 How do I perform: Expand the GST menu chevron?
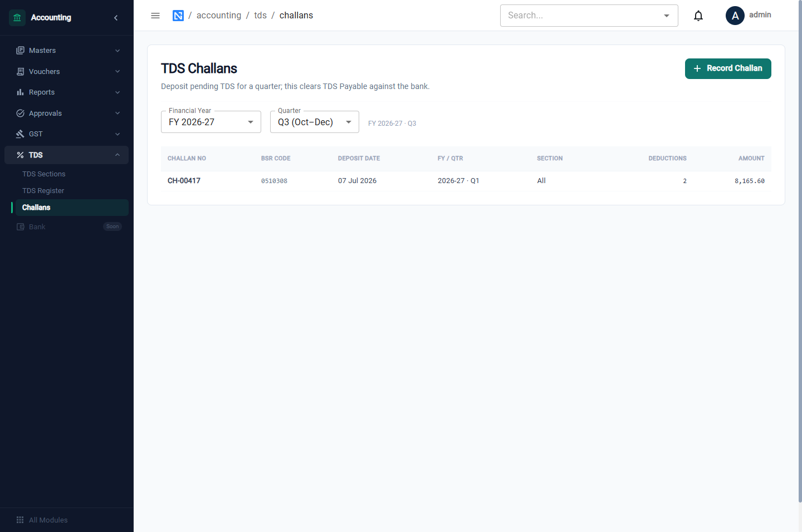point(118,134)
